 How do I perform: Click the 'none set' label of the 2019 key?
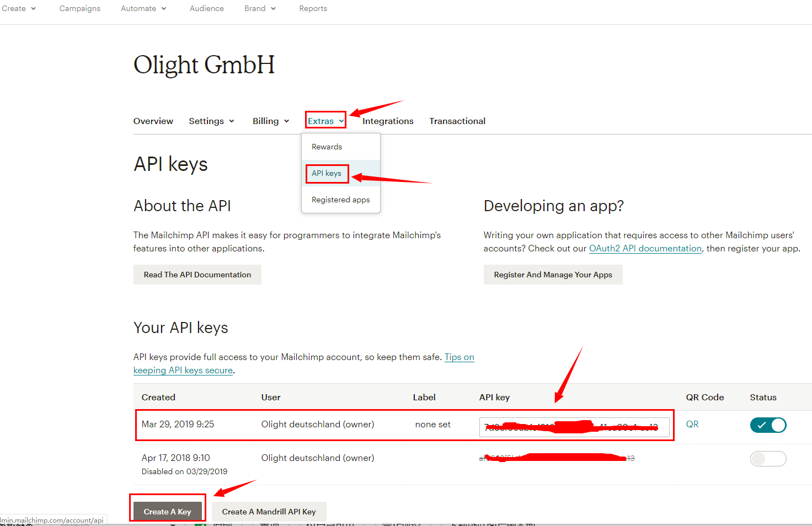[433, 424]
